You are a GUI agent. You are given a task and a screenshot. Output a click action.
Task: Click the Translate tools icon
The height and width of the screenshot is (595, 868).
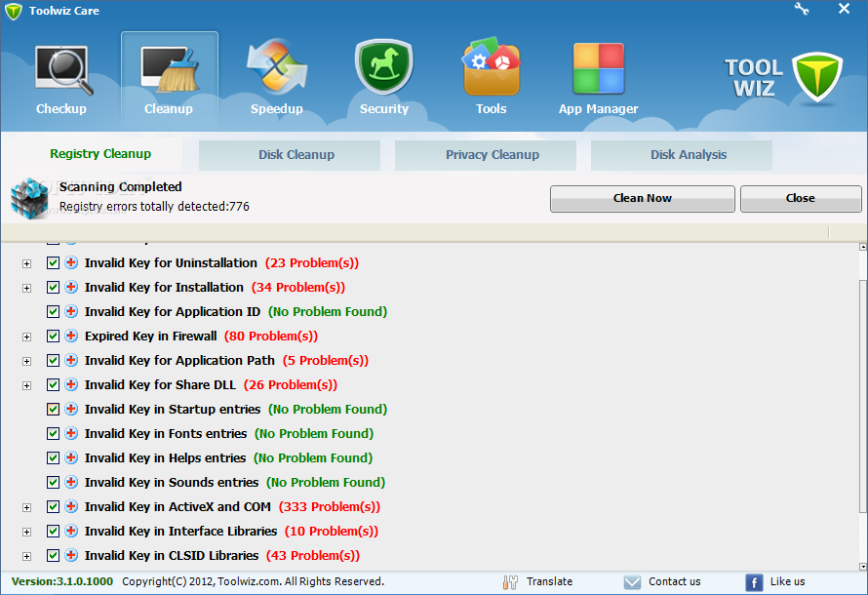510,581
